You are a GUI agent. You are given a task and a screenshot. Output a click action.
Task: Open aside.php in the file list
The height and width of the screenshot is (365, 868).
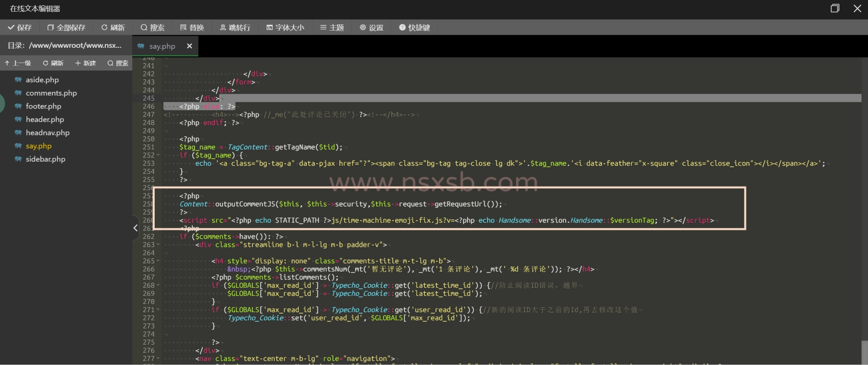[42, 80]
